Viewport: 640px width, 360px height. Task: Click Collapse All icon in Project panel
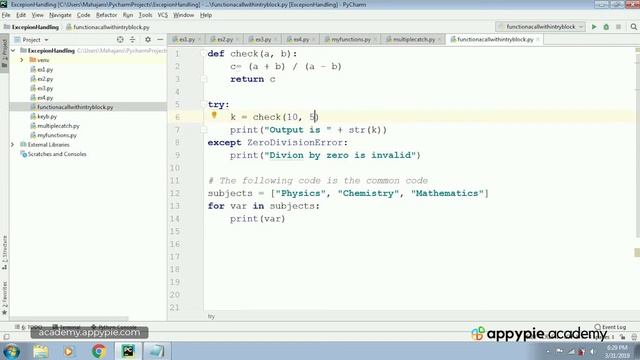click(132, 40)
